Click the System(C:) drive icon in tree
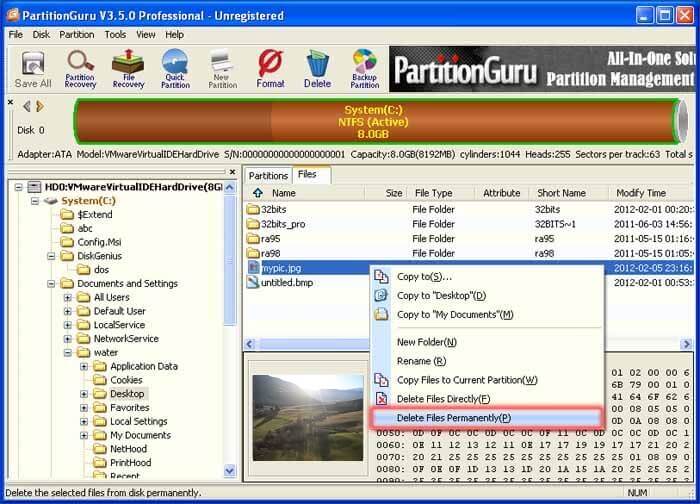The height and width of the screenshot is (504, 700). (x=50, y=201)
